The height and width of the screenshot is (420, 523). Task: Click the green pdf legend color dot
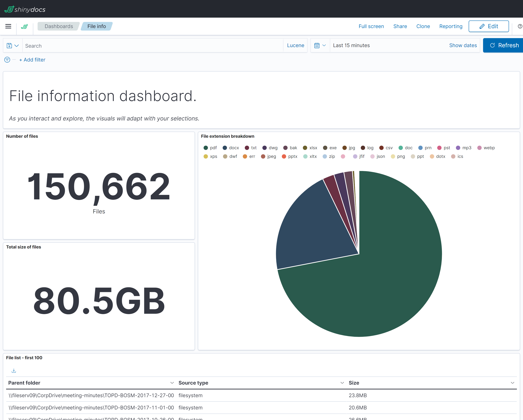tap(206, 148)
